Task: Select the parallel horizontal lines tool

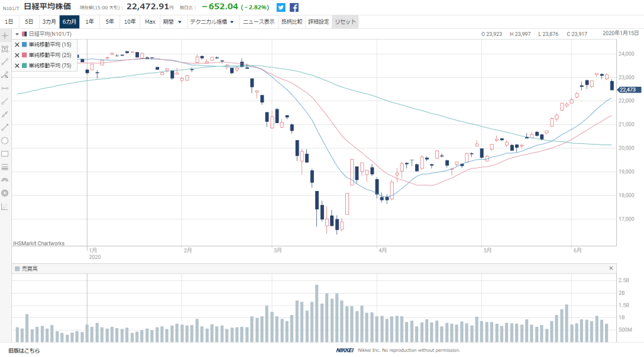Action: click(x=5, y=167)
